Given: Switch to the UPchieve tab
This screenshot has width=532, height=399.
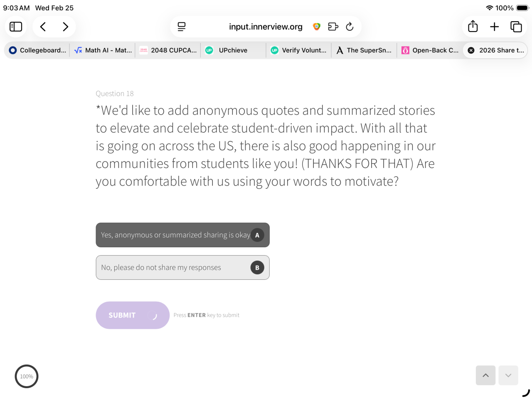Looking at the screenshot, I should tap(233, 50).
